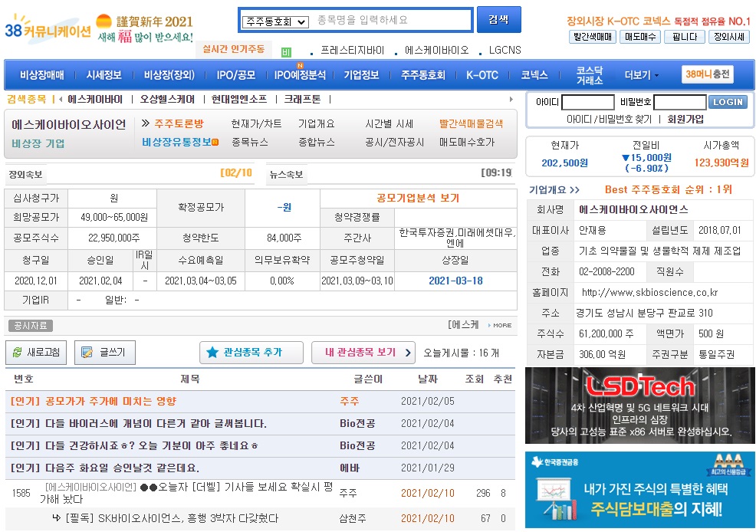The width and height of the screenshot is (756, 532).
Task: Open 시세정보 menu item
Action: [104, 74]
